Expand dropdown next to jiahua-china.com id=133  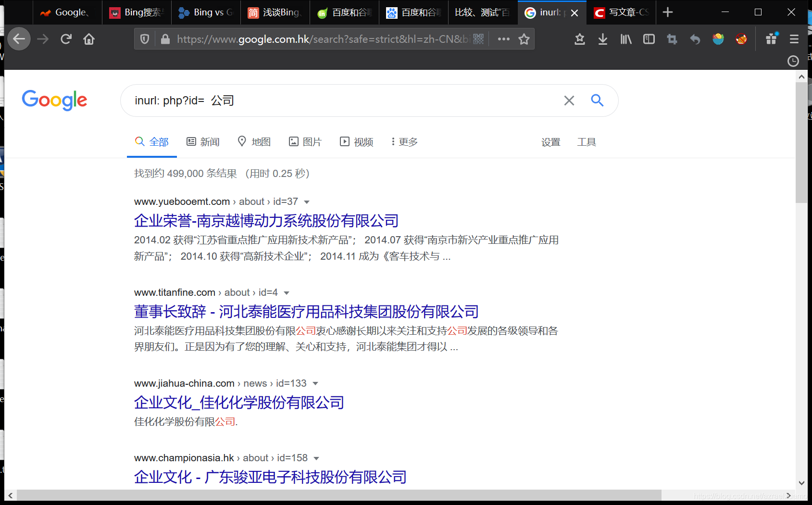(315, 384)
